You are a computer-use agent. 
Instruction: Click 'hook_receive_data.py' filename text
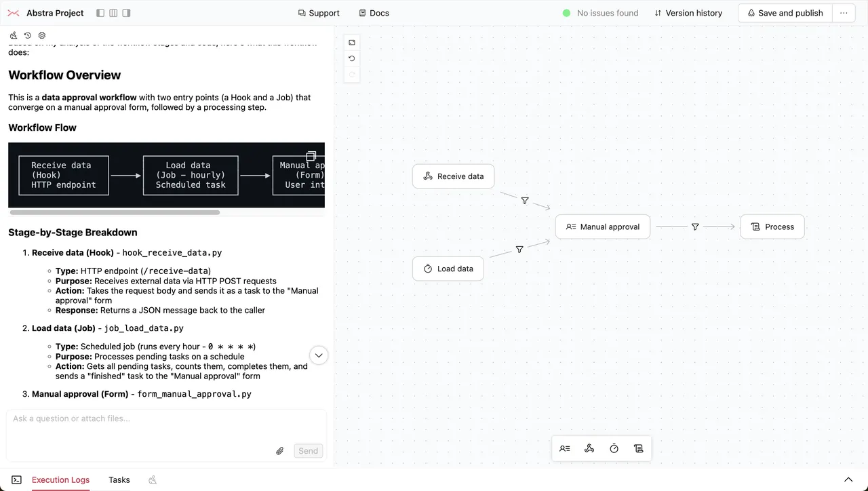pyautogui.click(x=172, y=252)
